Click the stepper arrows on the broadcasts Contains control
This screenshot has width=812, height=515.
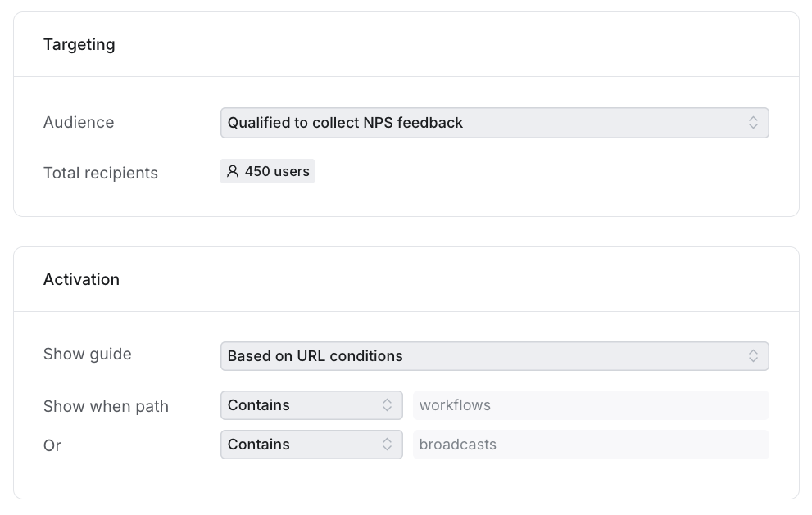click(388, 445)
